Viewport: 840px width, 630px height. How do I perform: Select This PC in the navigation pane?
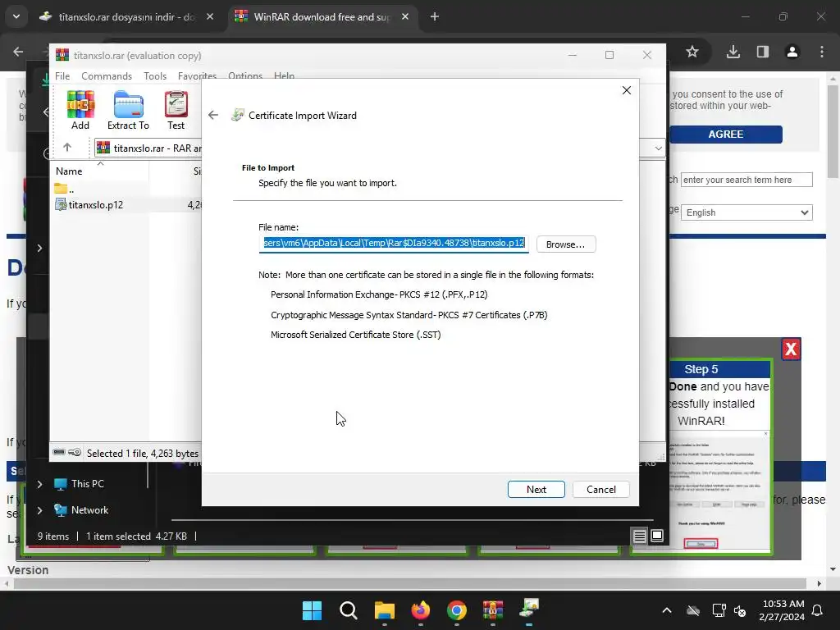click(80, 484)
